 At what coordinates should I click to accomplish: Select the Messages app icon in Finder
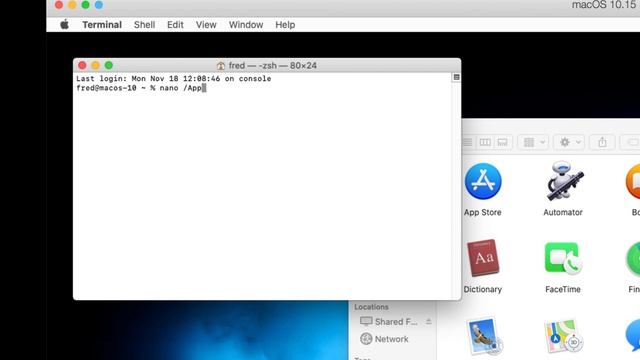633,336
